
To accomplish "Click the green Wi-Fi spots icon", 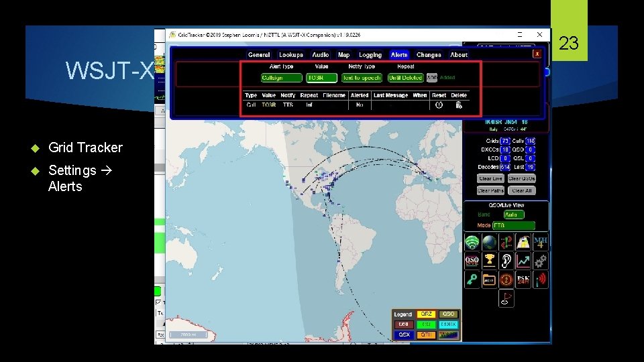I will (472, 243).
